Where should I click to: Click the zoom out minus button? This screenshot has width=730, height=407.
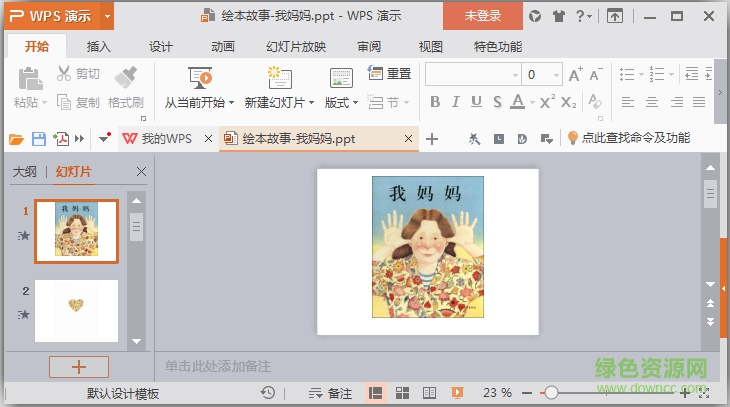click(x=527, y=393)
